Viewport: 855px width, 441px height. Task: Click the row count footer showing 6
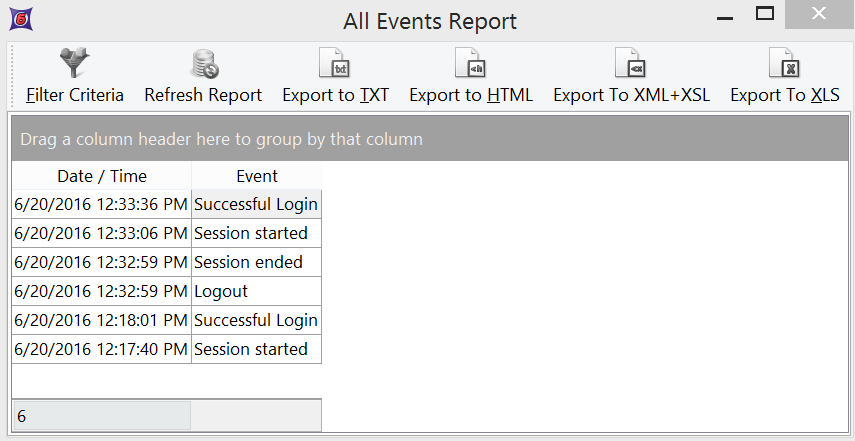tap(100, 416)
